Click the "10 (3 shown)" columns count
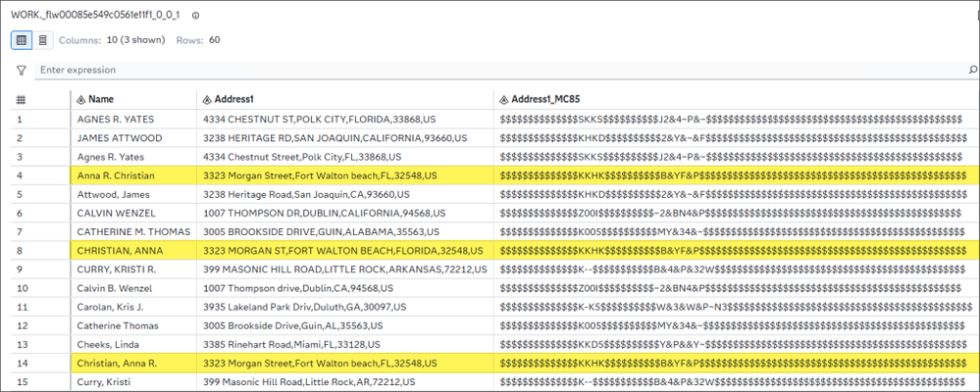The width and height of the screenshot is (980, 392). pos(135,40)
